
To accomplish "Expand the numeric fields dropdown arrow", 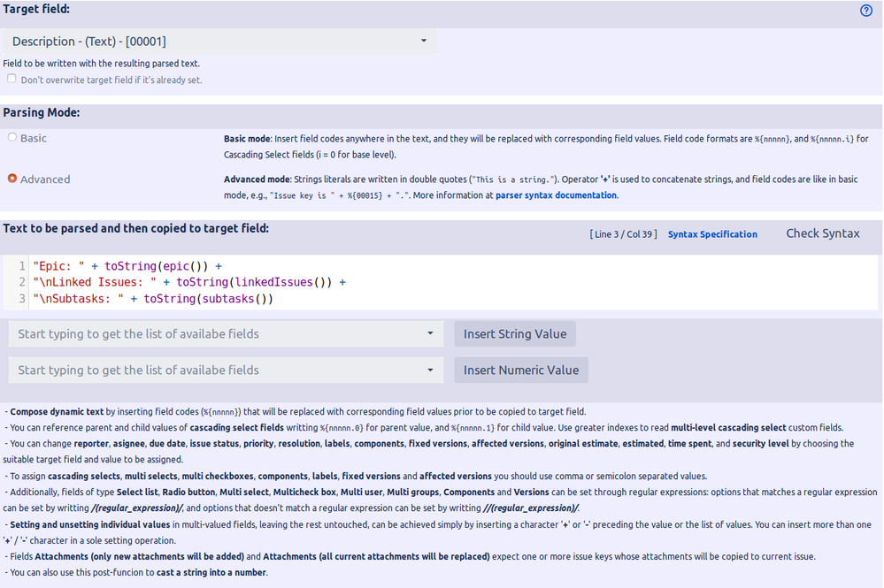I will [x=430, y=370].
